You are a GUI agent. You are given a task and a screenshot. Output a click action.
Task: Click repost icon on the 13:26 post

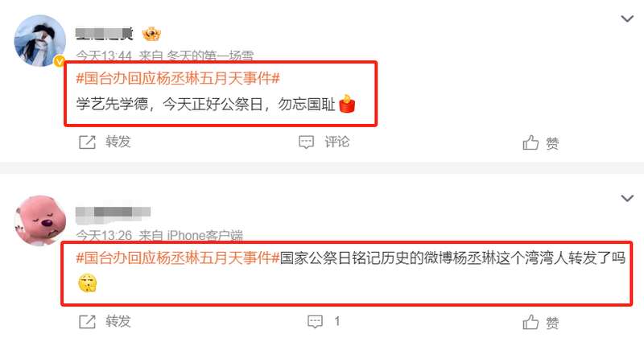[87, 322]
